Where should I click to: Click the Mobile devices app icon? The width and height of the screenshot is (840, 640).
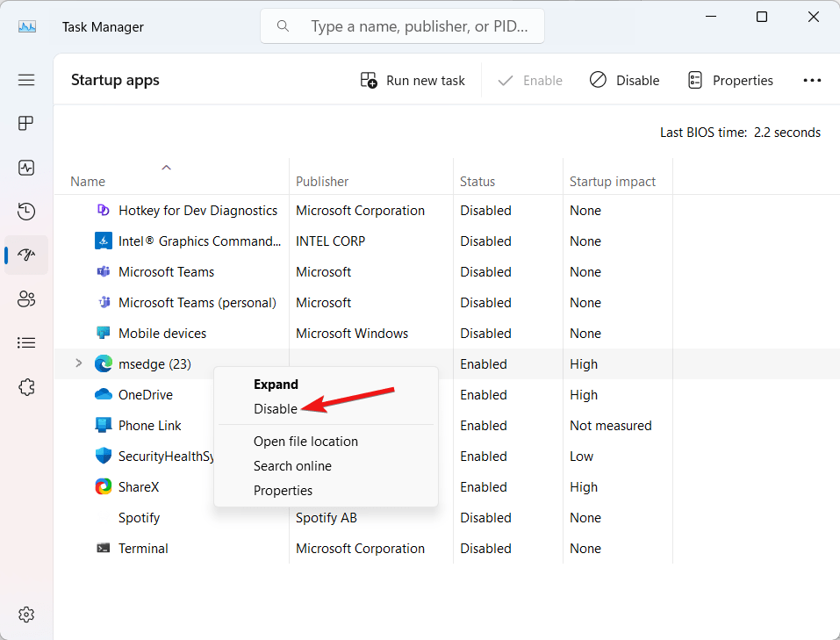pyautogui.click(x=103, y=333)
